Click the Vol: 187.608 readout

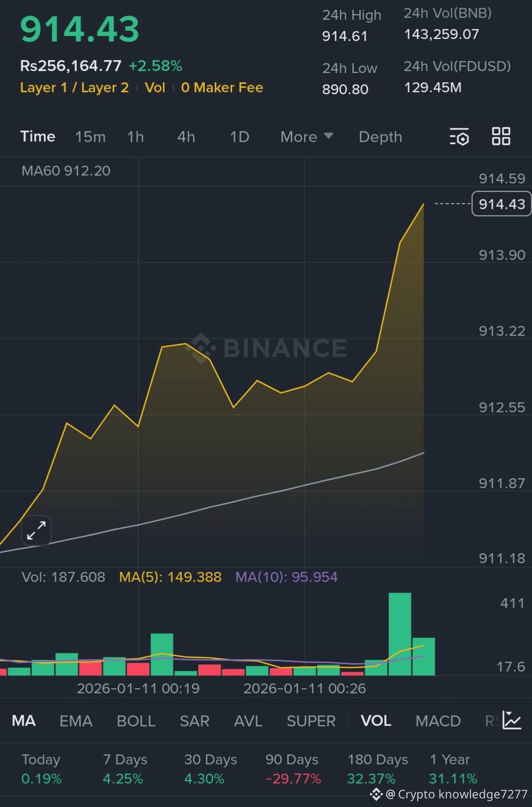(x=64, y=577)
